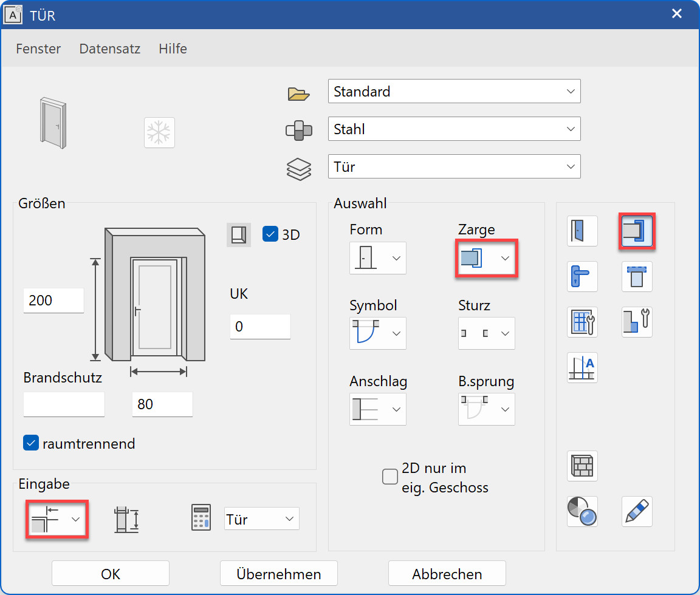Expand the Stahl material dropdown
This screenshot has height=595, width=700.
[x=454, y=129]
